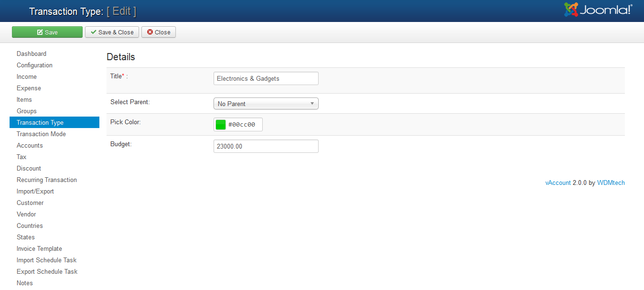Open the Expense section

(x=29, y=88)
